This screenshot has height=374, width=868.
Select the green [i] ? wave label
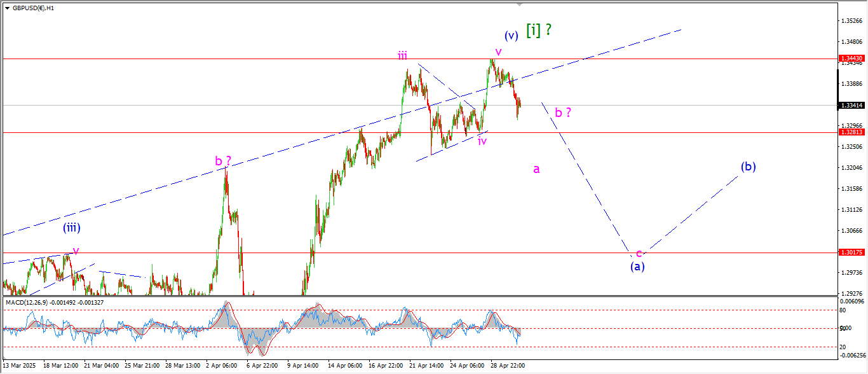tap(538, 30)
